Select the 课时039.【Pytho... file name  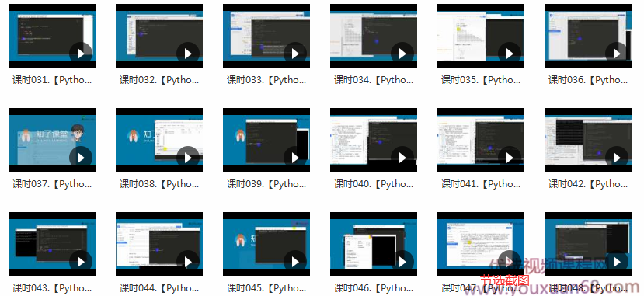[266, 184]
